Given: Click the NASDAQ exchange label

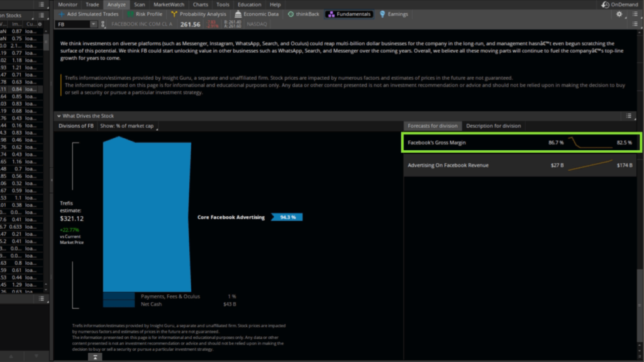Looking at the screenshot, I should (257, 25).
